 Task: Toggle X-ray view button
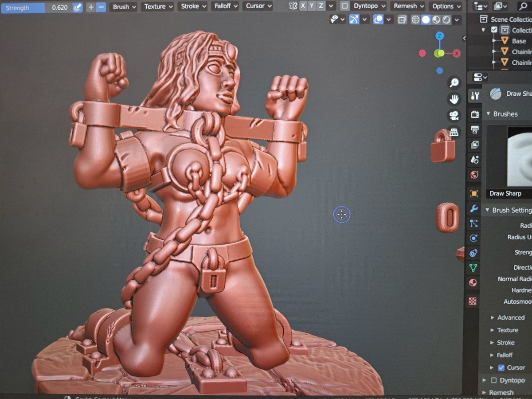pyautogui.click(x=402, y=20)
